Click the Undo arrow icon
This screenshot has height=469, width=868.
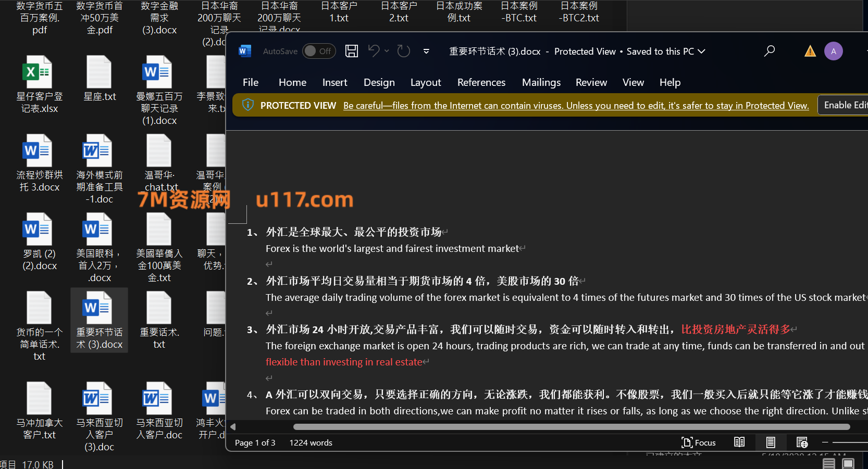pyautogui.click(x=374, y=51)
